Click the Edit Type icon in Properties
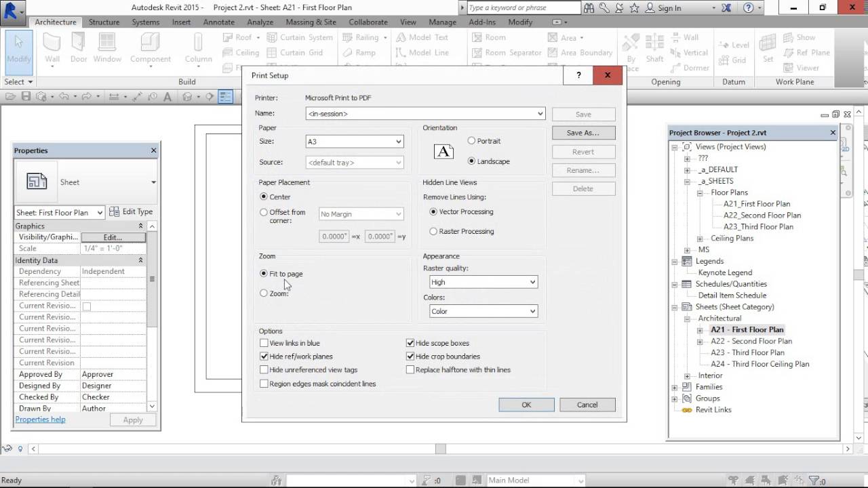 pyautogui.click(x=115, y=211)
